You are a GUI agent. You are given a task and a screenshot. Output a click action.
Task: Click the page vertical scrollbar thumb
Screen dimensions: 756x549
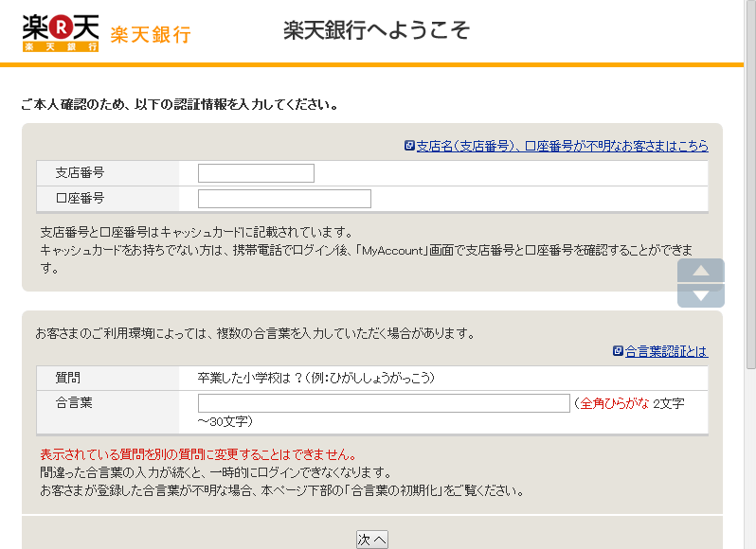[750, 185]
